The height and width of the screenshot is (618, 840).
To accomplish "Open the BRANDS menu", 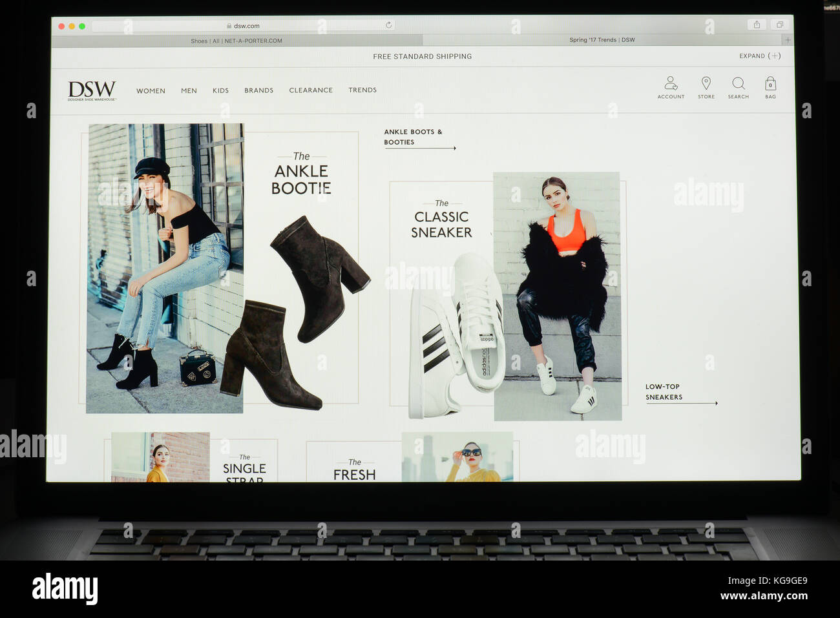I will coord(258,90).
